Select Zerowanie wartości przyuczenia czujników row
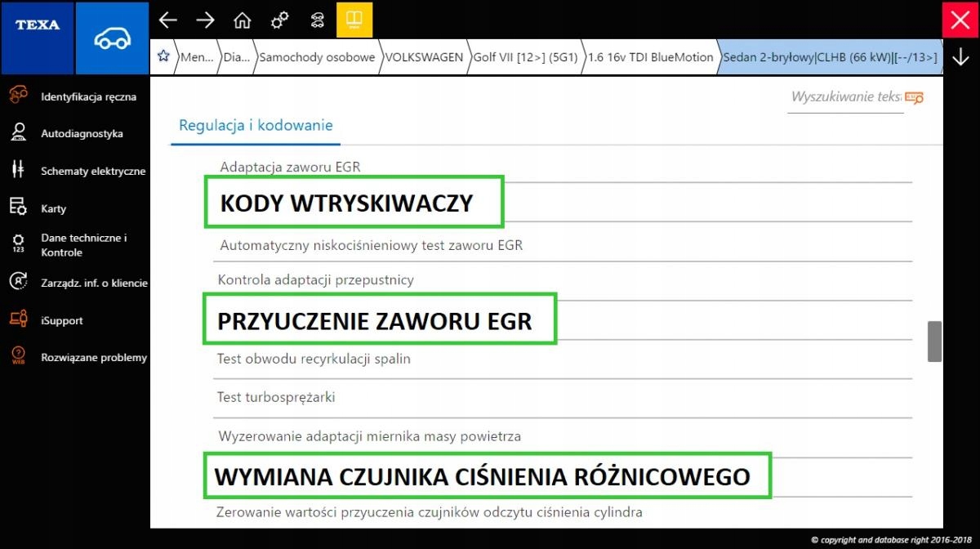 563,512
